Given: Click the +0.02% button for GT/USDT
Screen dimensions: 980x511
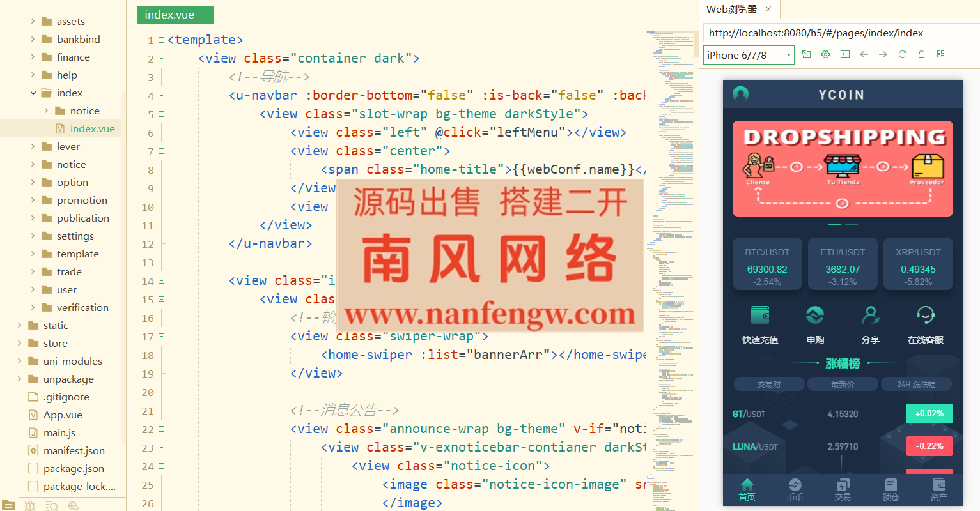Looking at the screenshot, I should click(929, 414).
